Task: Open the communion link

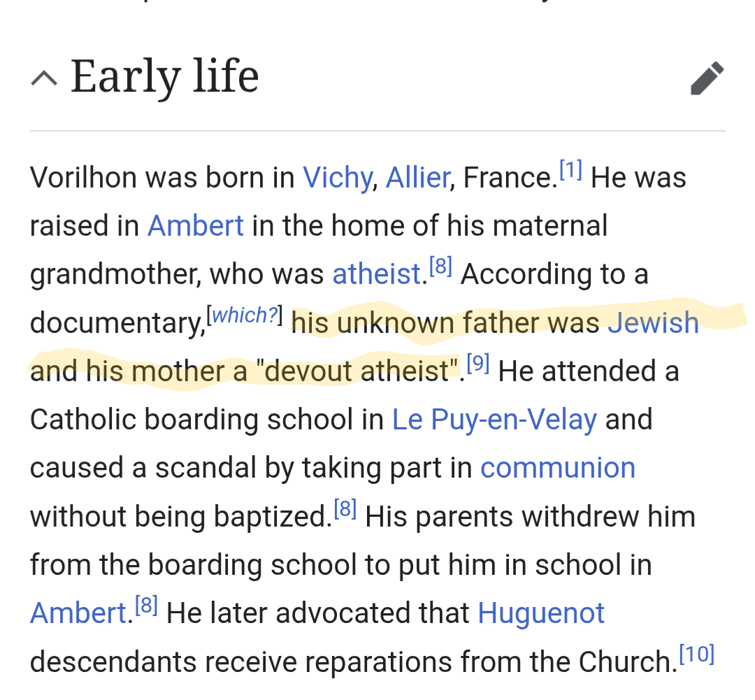Action: [x=558, y=468]
